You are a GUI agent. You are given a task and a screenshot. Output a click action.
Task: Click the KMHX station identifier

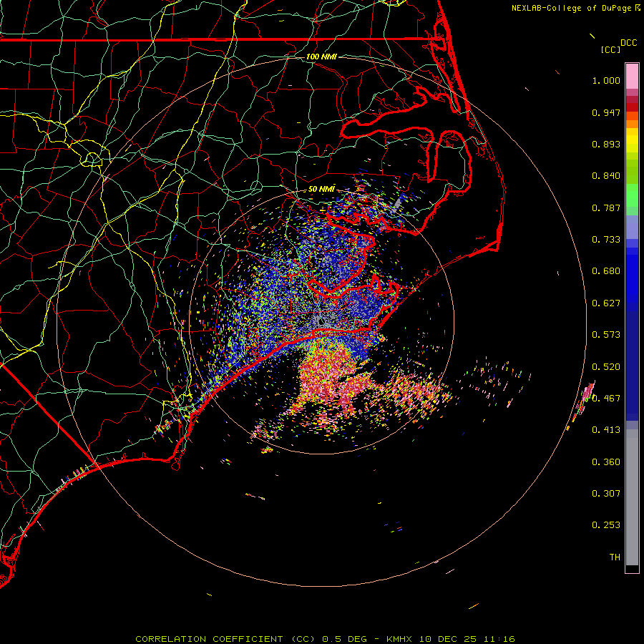[401, 639]
